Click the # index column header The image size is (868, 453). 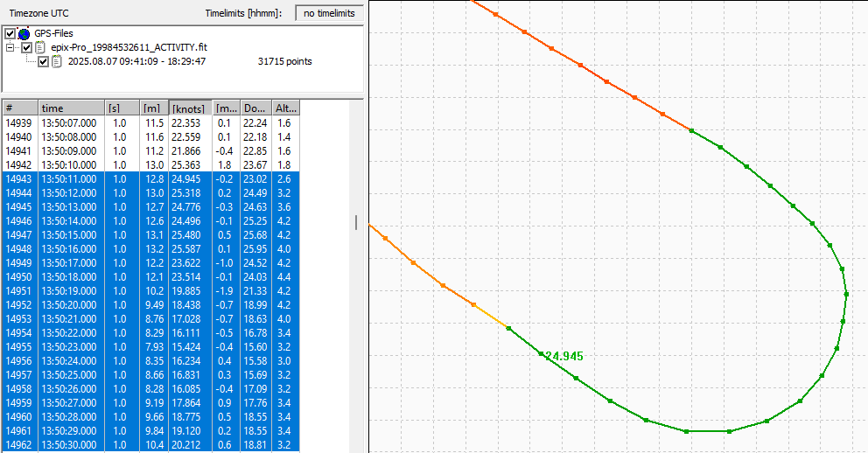click(19, 108)
